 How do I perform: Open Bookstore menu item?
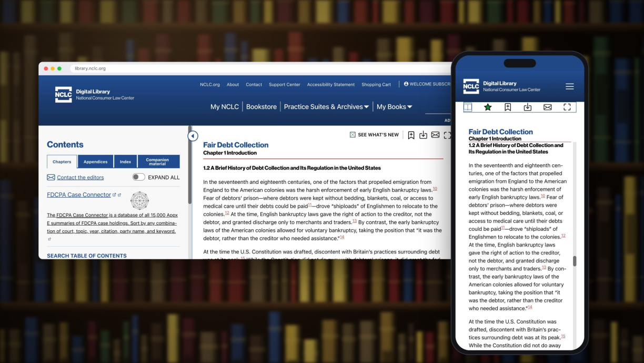pos(261,106)
